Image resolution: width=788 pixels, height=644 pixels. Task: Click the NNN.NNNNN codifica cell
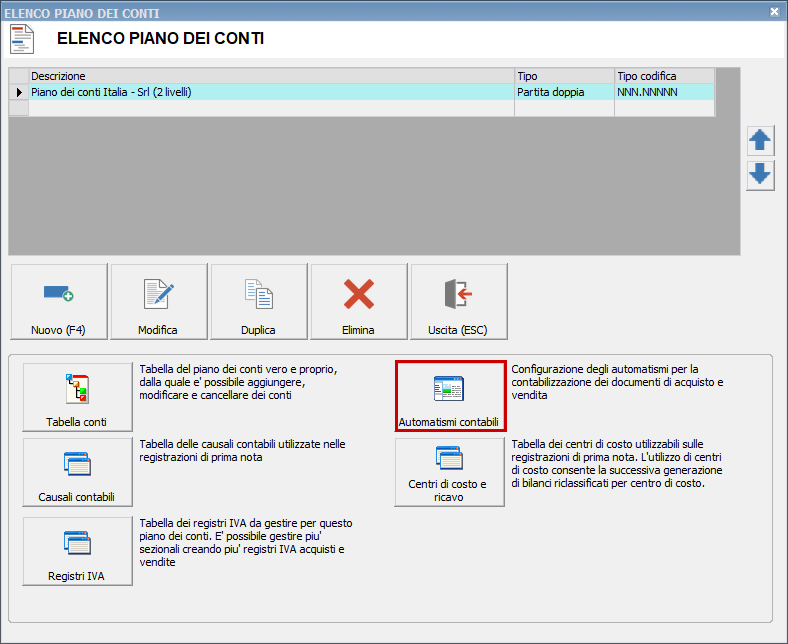(663, 92)
